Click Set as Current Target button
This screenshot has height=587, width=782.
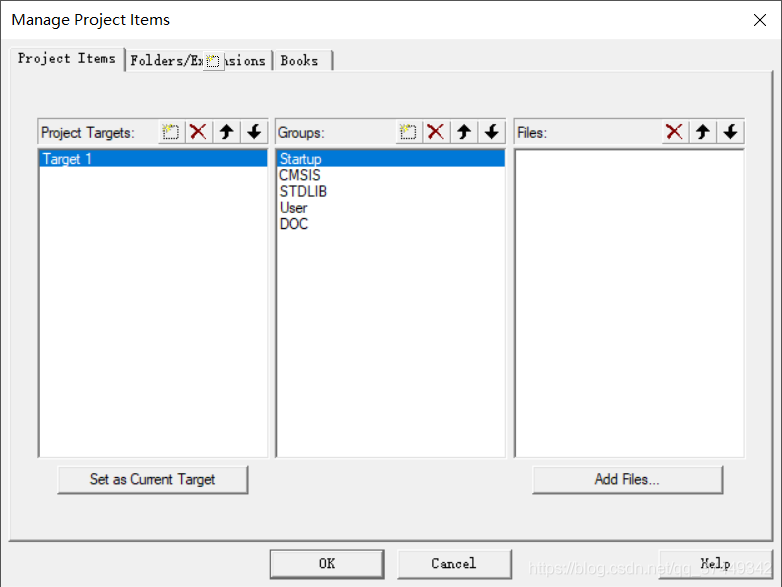(x=153, y=480)
